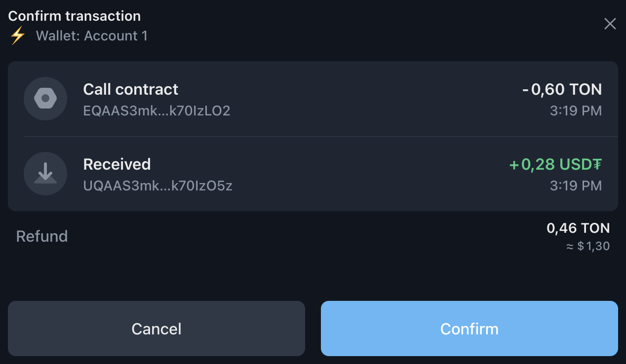626x364 pixels.
Task: Click the 0,46 TON refund amount
Action: coord(578,228)
